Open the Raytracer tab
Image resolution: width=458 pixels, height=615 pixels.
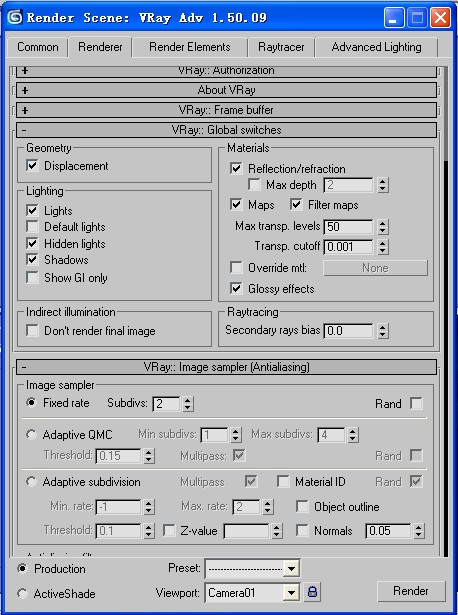pyautogui.click(x=281, y=47)
